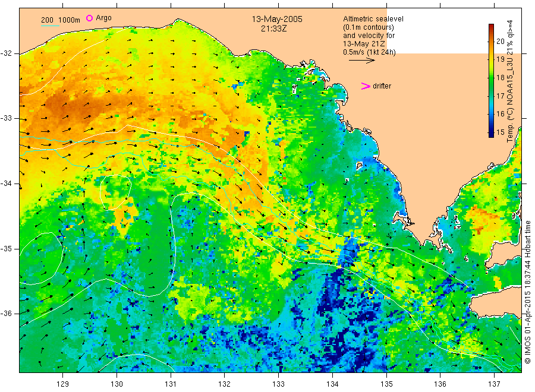Image resolution: width=535 pixels, height=392 pixels.
Task: Click the color bar value '15'
Action: tap(500, 132)
